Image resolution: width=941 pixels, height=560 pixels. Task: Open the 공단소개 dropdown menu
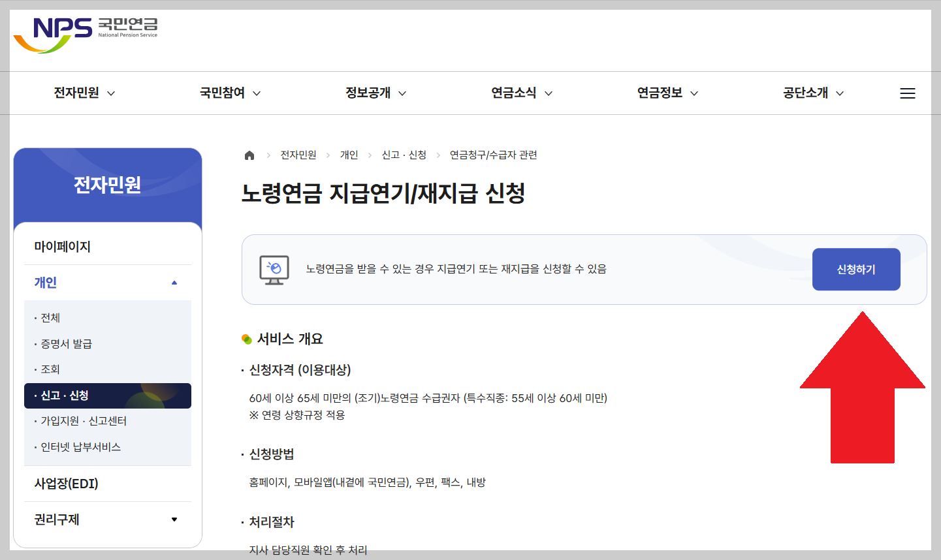(x=806, y=93)
